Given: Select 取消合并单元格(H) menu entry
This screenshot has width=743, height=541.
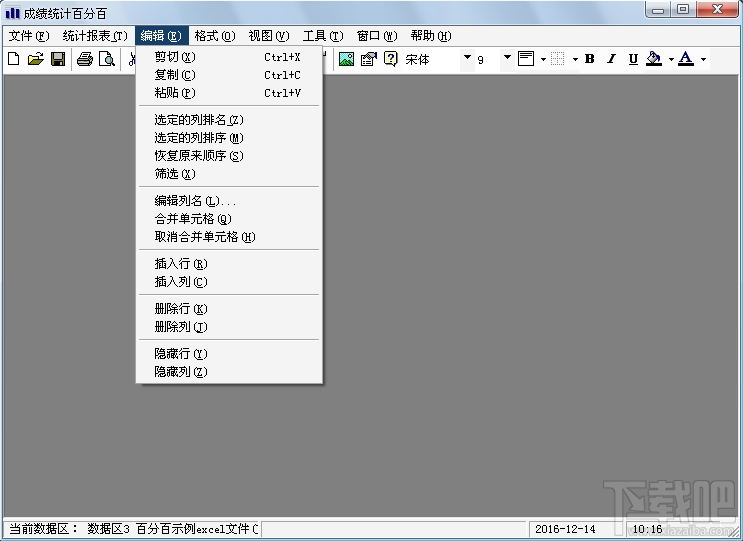Looking at the screenshot, I should (x=229, y=237).
